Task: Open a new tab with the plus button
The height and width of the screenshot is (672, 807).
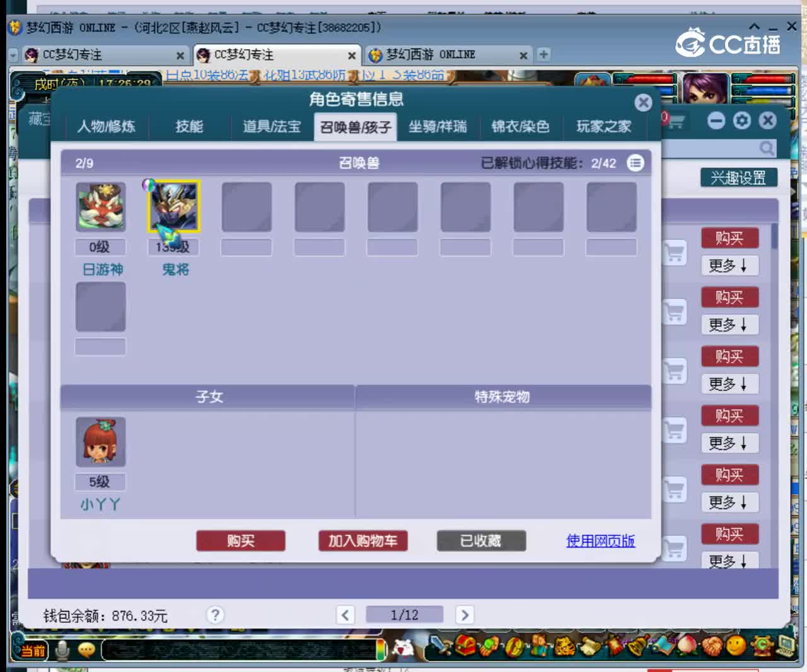Action: [543, 55]
